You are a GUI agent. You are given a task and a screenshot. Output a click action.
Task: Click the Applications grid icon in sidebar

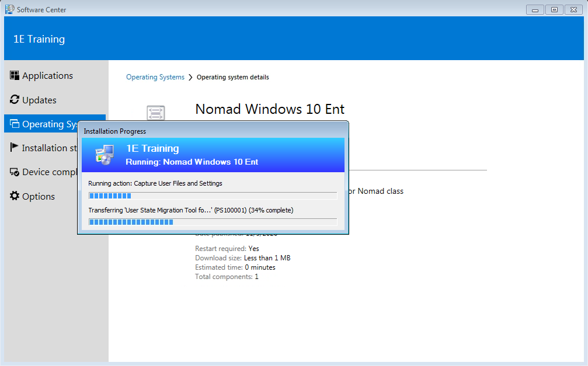click(15, 75)
